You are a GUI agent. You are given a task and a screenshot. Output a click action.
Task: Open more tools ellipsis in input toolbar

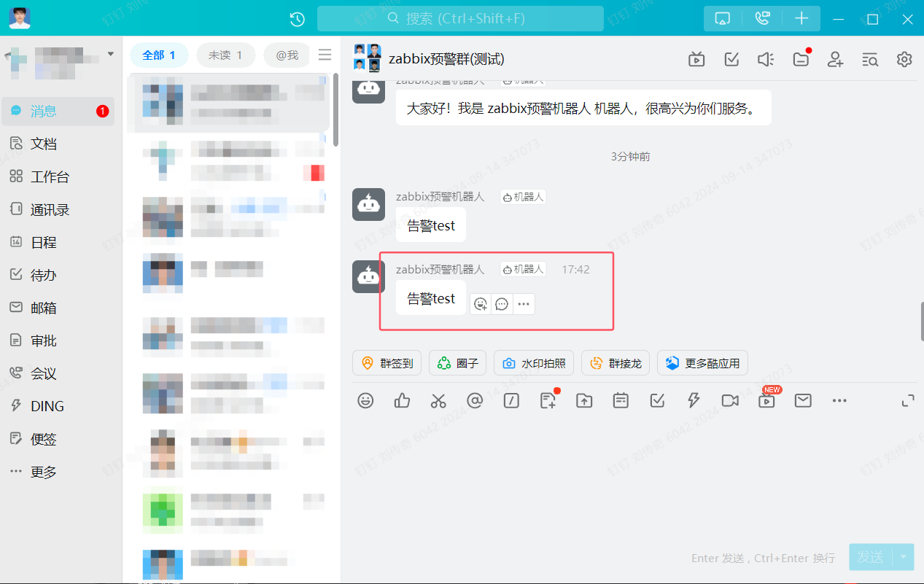[x=839, y=400]
